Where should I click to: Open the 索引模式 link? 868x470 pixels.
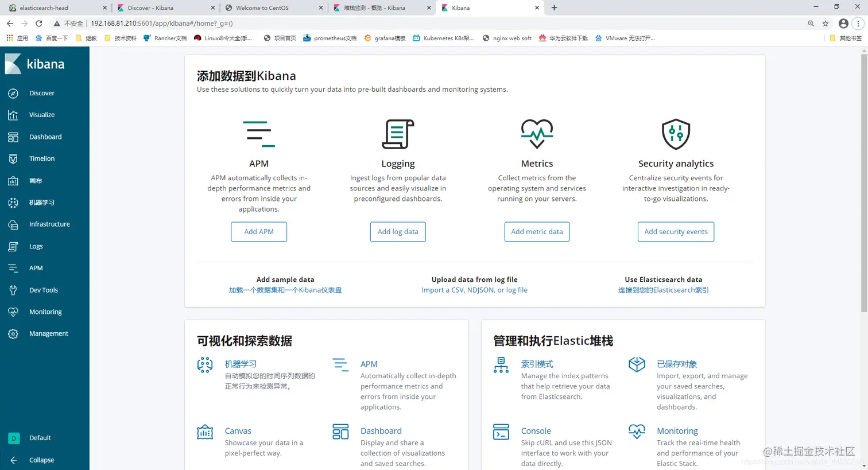pyautogui.click(x=537, y=364)
